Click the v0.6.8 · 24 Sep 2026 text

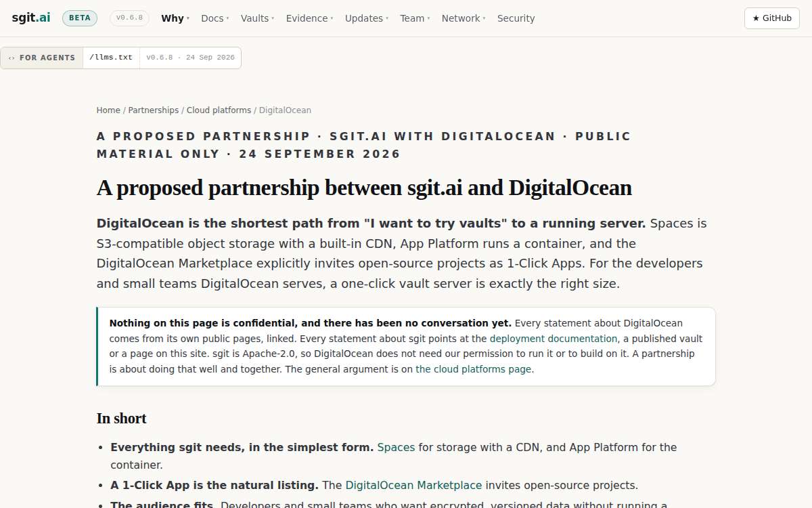pyautogui.click(x=190, y=58)
